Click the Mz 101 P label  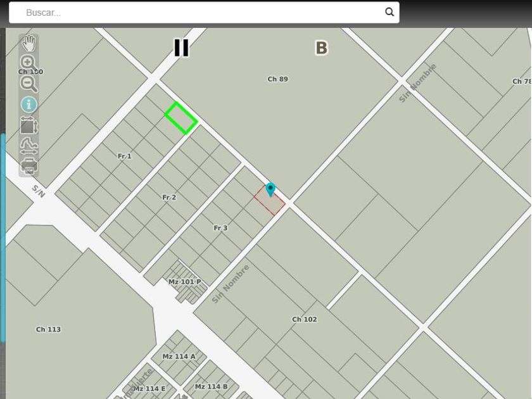click(x=184, y=282)
